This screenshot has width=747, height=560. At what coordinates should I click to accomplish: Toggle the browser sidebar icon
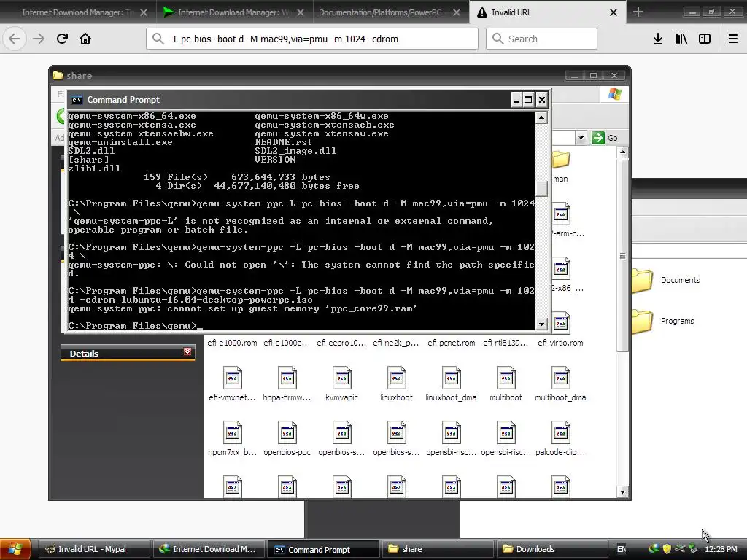click(705, 39)
